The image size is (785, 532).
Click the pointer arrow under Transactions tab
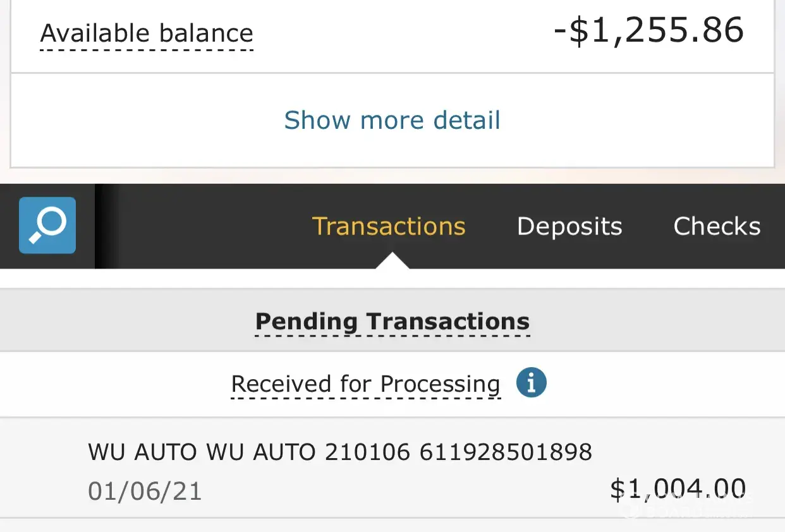[x=392, y=261]
